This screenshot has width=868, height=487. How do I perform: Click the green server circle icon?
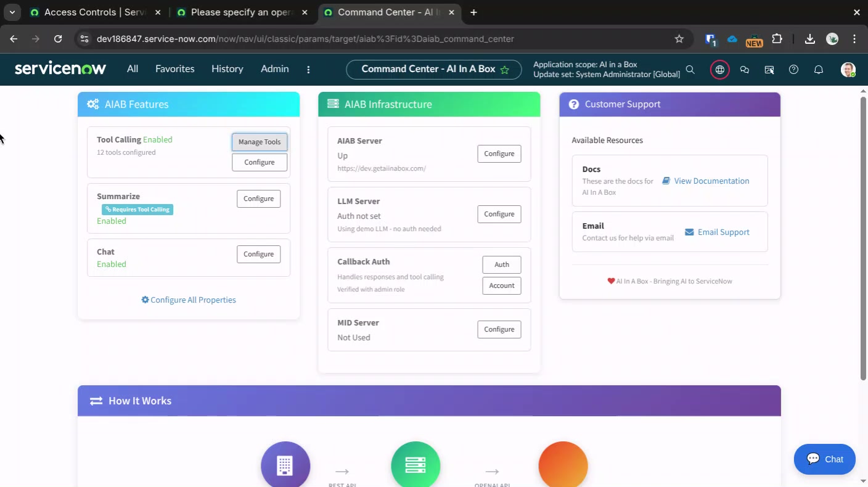pyautogui.click(x=416, y=465)
